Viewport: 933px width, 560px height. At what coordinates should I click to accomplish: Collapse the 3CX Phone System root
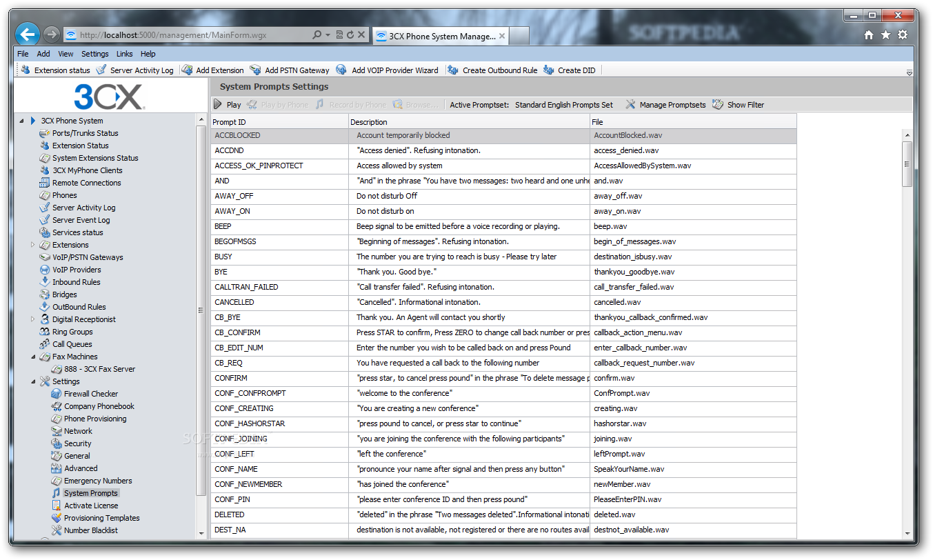[21, 121]
